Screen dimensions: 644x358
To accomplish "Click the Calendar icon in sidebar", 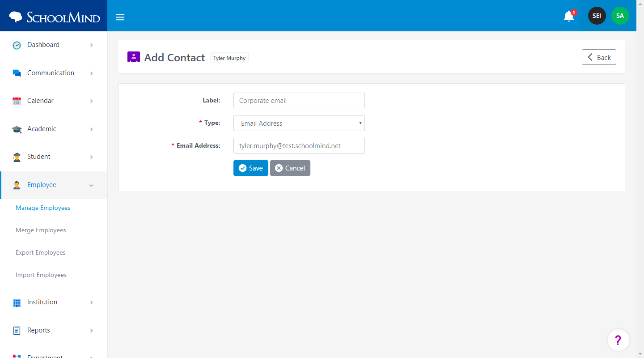I will click(17, 101).
